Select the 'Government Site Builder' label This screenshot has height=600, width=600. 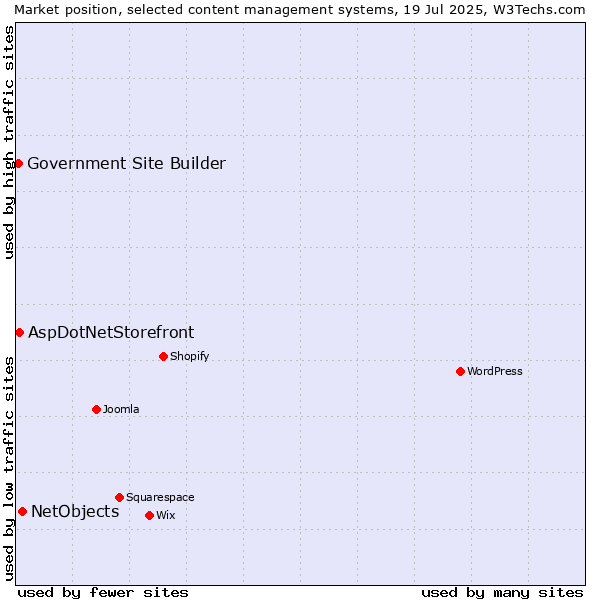(x=127, y=163)
